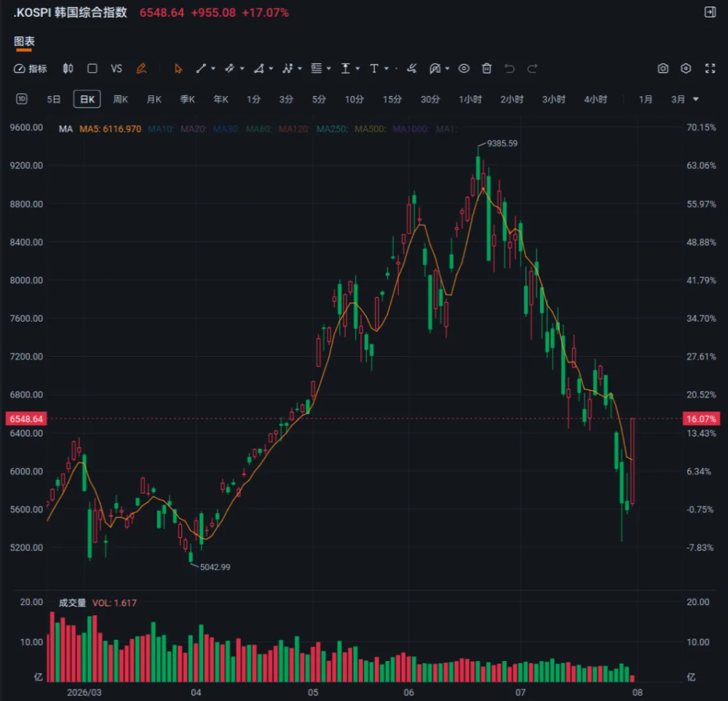Viewport: 728px width, 701px height.
Task: Click the VS compare button
Action: tap(116, 68)
